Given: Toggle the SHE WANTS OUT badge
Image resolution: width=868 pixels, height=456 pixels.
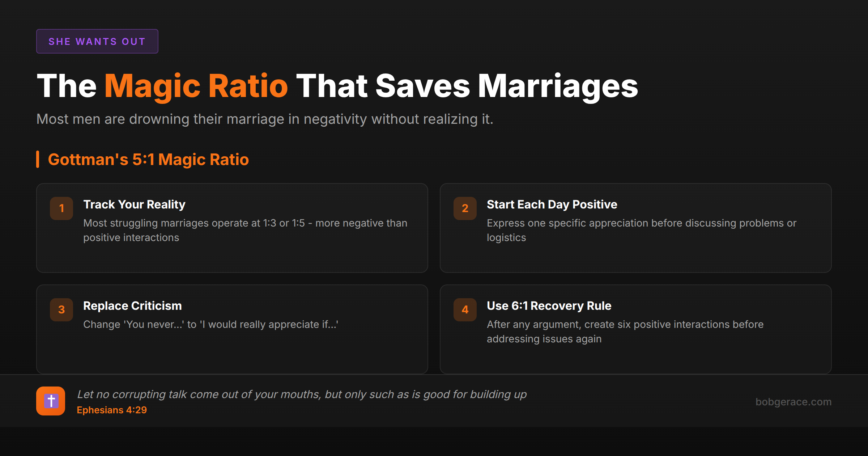Looking at the screenshot, I should coord(97,41).
